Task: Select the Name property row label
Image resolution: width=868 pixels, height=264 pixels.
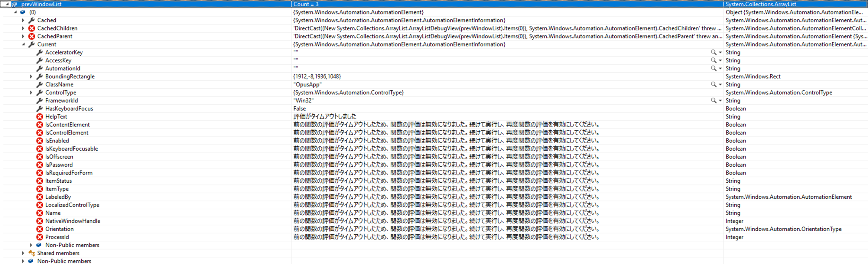Action: [x=53, y=213]
